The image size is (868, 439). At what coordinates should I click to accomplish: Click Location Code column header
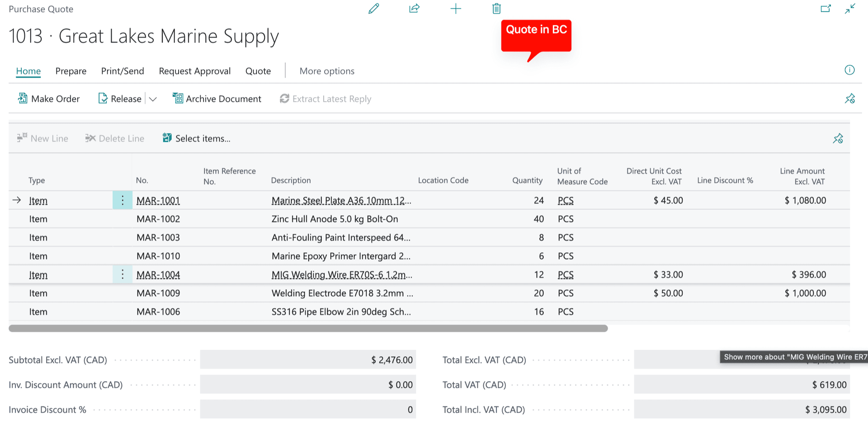(443, 180)
